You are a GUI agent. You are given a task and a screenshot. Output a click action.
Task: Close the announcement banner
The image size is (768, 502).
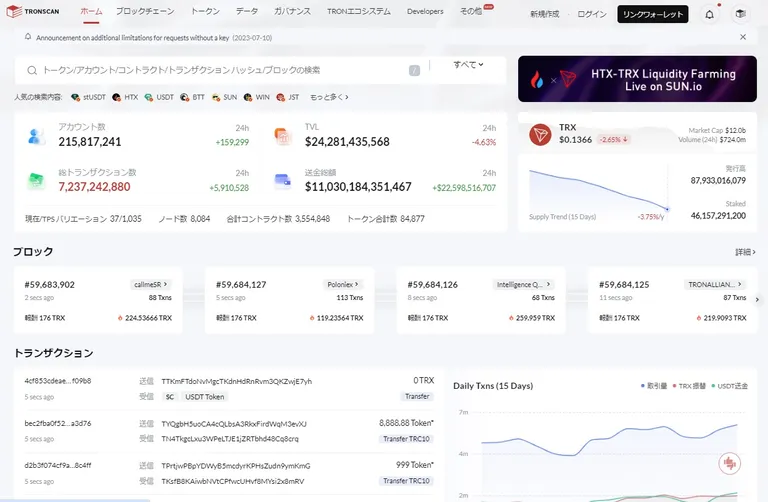[x=743, y=37]
